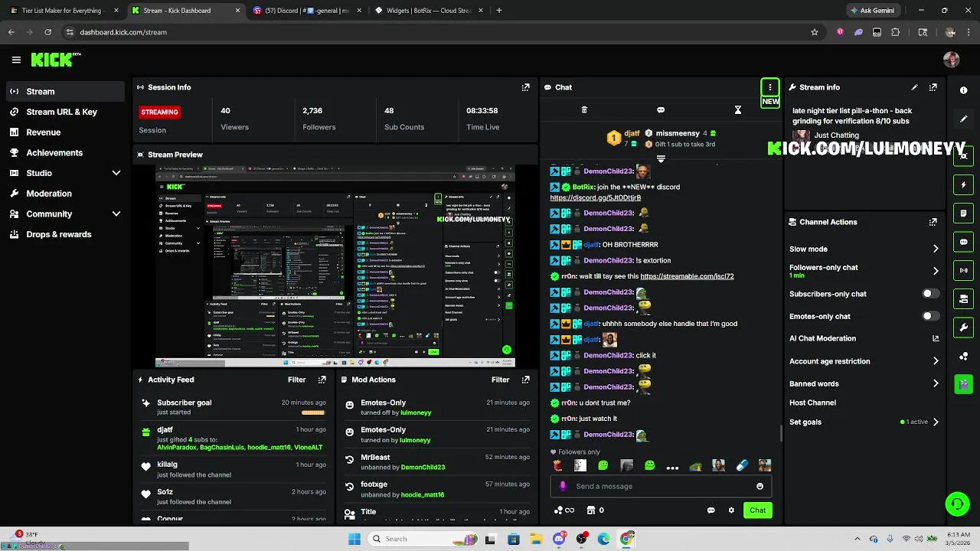Screen dimensions: 980x551
Task: Open the discord.gg invite link in chat
Action: 595,197
